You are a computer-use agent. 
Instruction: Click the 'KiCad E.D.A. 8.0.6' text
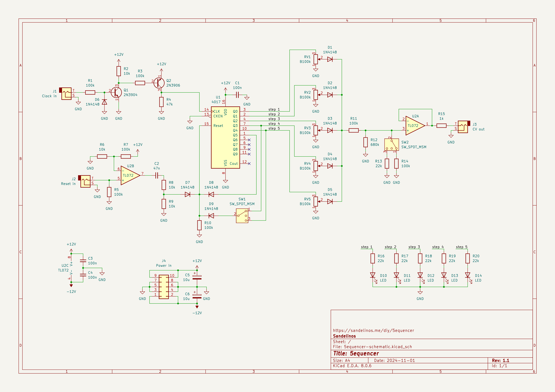click(x=352, y=366)
